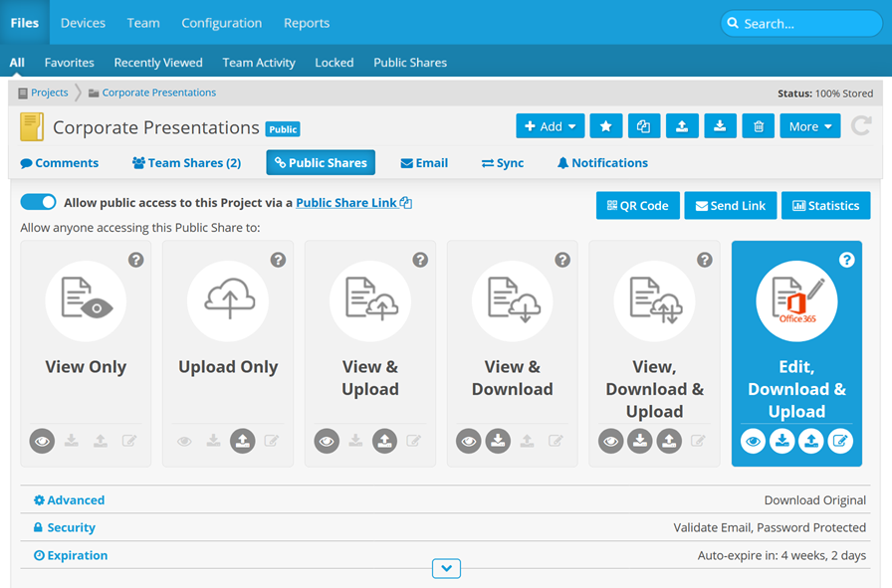Click the download icon toolbar button
The width and height of the screenshot is (892, 588).
pos(720,126)
